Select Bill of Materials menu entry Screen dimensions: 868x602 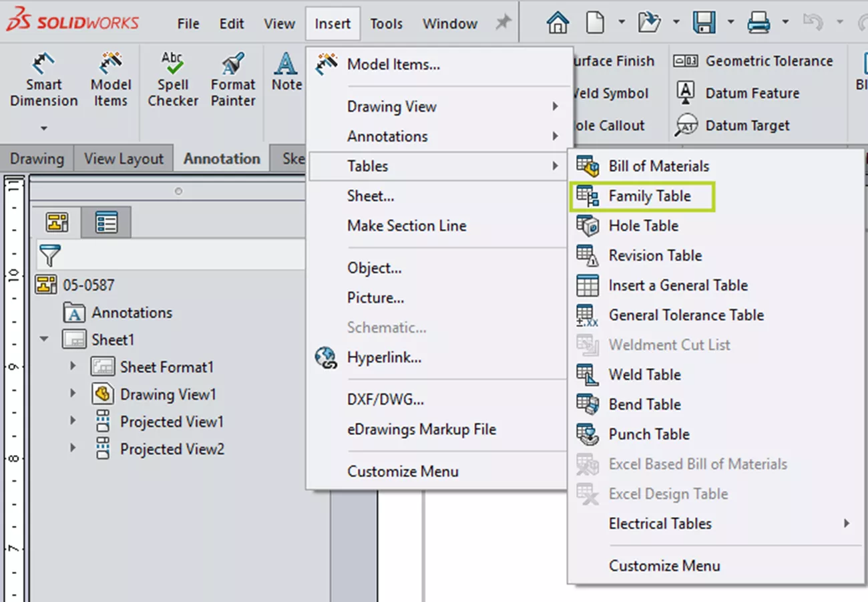(658, 166)
